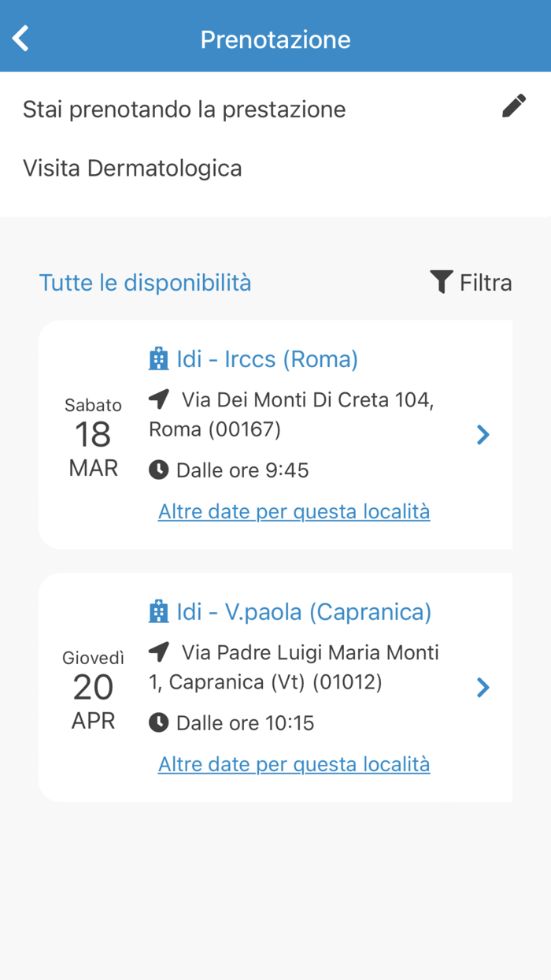Open the Filtra funnel icon
The height and width of the screenshot is (980, 551).
(442, 281)
